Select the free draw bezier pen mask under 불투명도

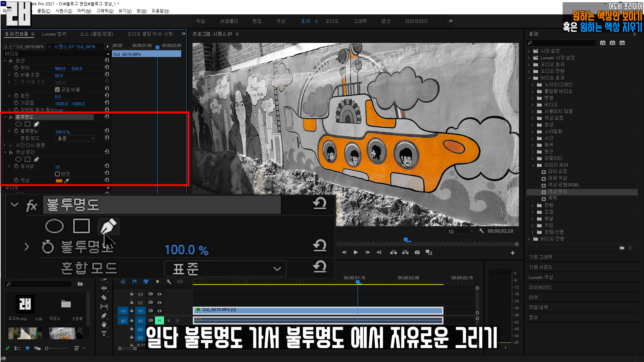click(36, 124)
